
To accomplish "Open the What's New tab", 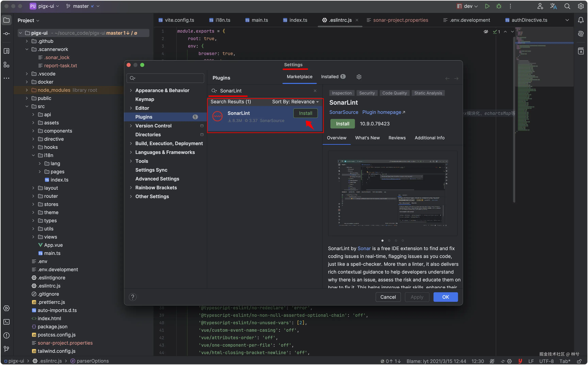I will [367, 138].
